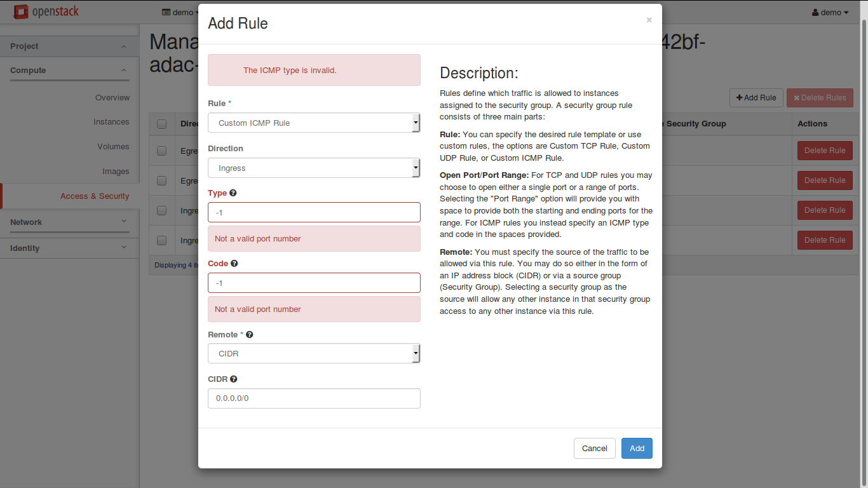Click the CIDR input field
This screenshot has height=488, width=868.
(314, 398)
